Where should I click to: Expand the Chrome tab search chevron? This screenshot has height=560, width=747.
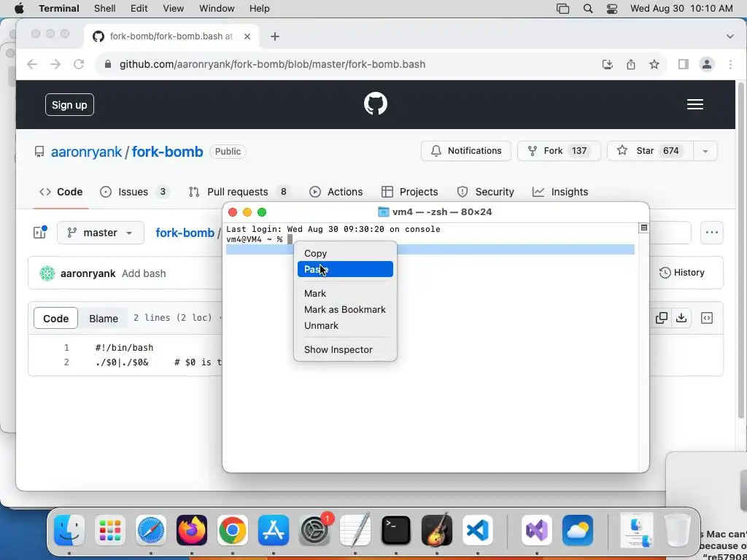(x=729, y=36)
